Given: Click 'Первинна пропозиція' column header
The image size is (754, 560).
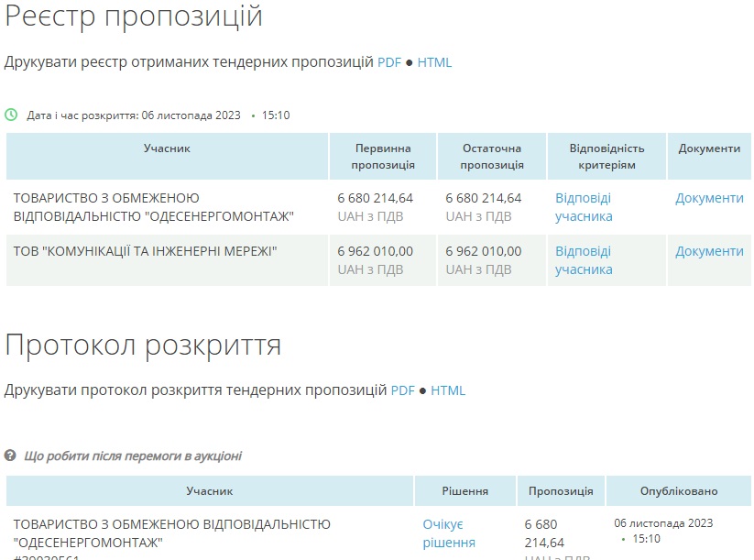Looking at the screenshot, I should click(x=383, y=157).
